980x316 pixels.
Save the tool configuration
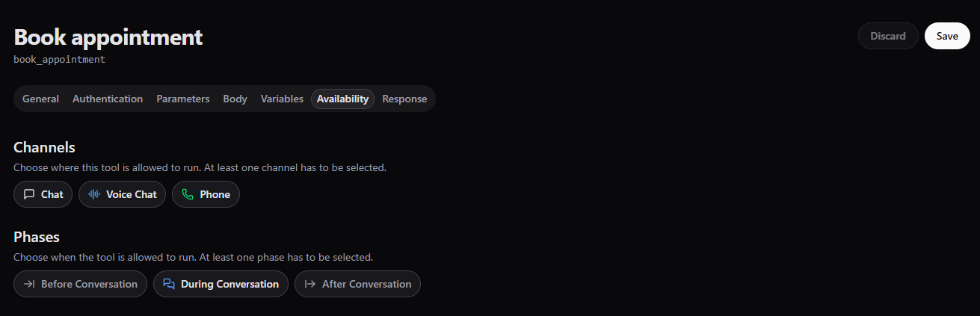(947, 36)
